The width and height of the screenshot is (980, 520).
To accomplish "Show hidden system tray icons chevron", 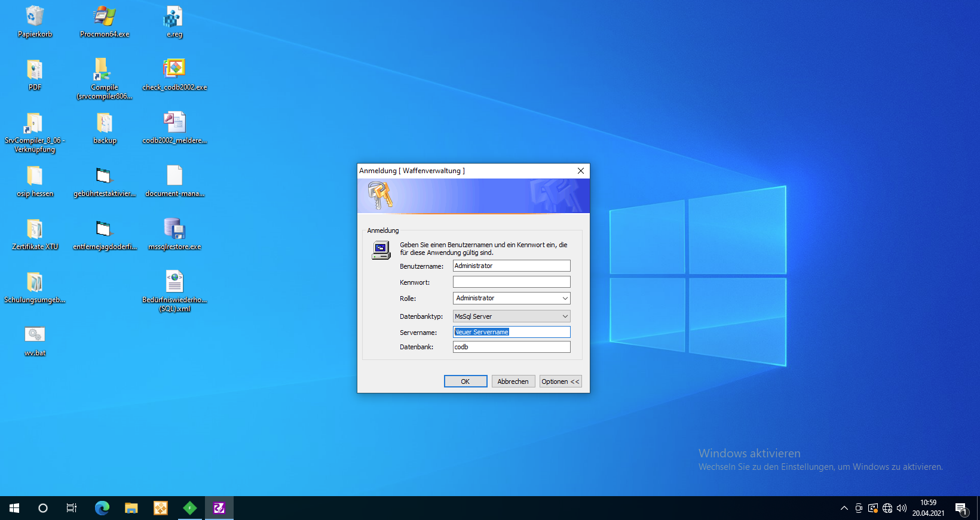I will coord(844,508).
